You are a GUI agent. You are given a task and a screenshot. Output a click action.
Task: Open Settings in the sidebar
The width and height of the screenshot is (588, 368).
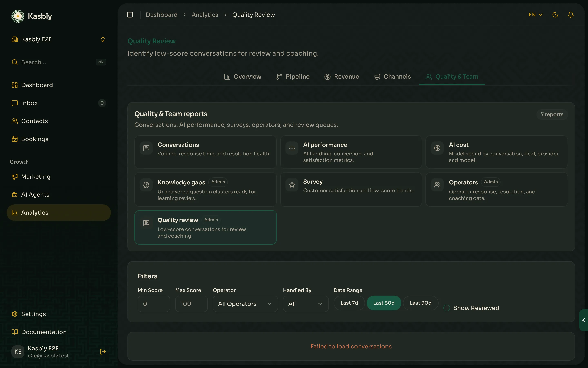tap(59, 314)
